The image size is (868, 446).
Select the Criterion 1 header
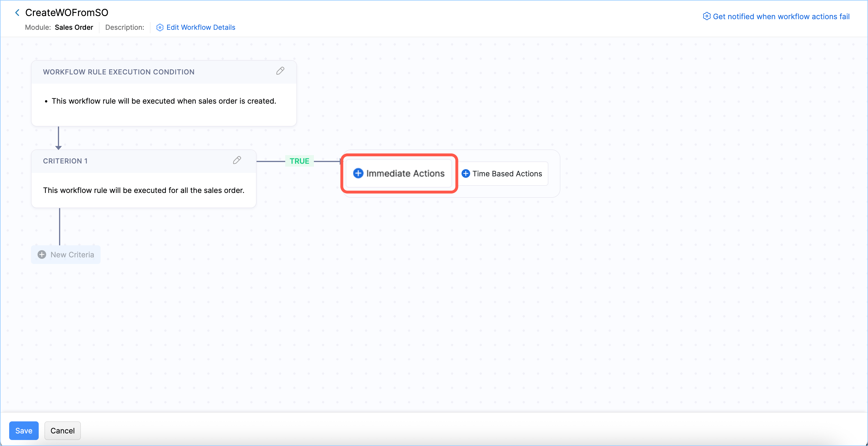65,161
